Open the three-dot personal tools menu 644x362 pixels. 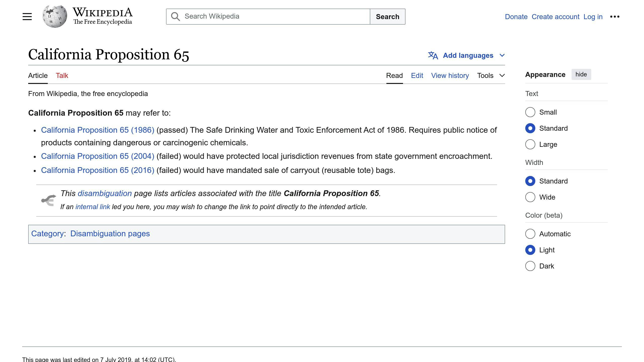(615, 17)
